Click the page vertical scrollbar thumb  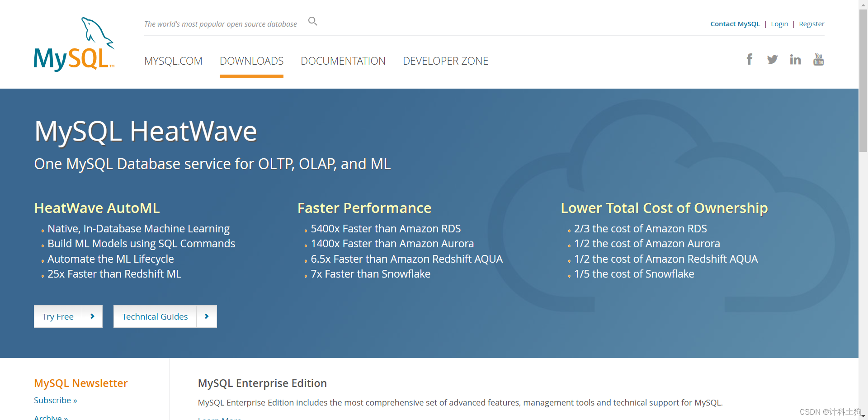863,80
